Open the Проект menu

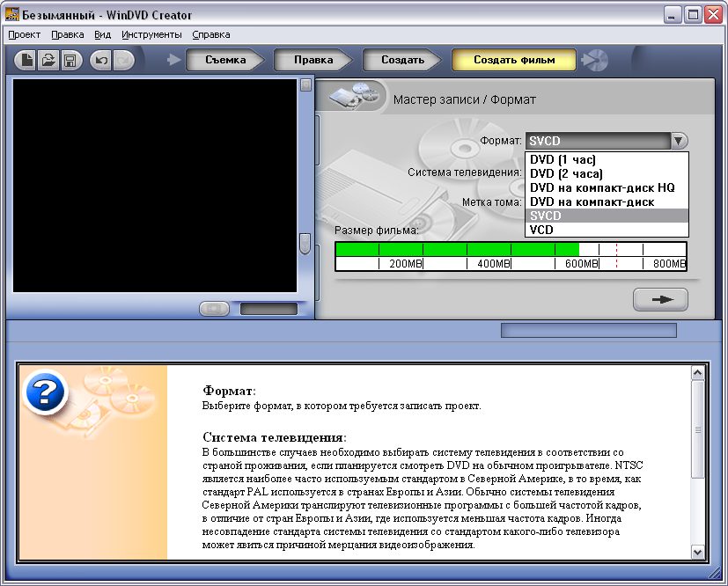click(25, 34)
